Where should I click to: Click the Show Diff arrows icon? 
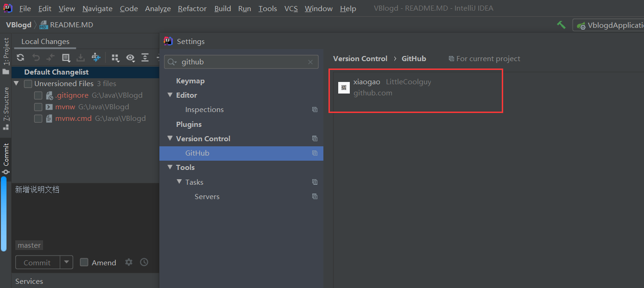pyautogui.click(x=51, y=57)
